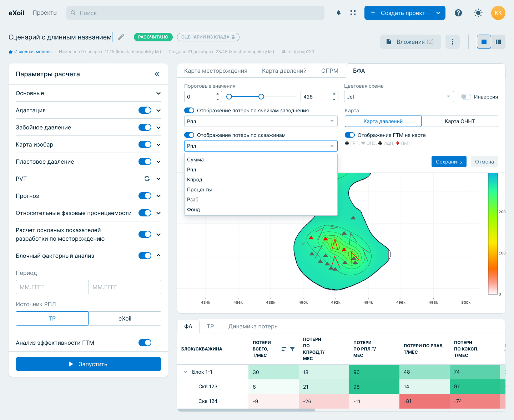This screenshot has width=514, height=420.
Task: Open the apps grid menu
Action: [353, 13]
